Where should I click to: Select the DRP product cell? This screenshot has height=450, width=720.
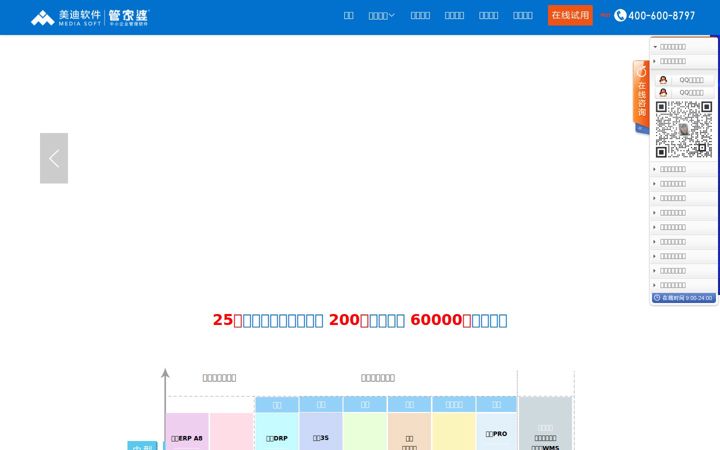point(277,432)
